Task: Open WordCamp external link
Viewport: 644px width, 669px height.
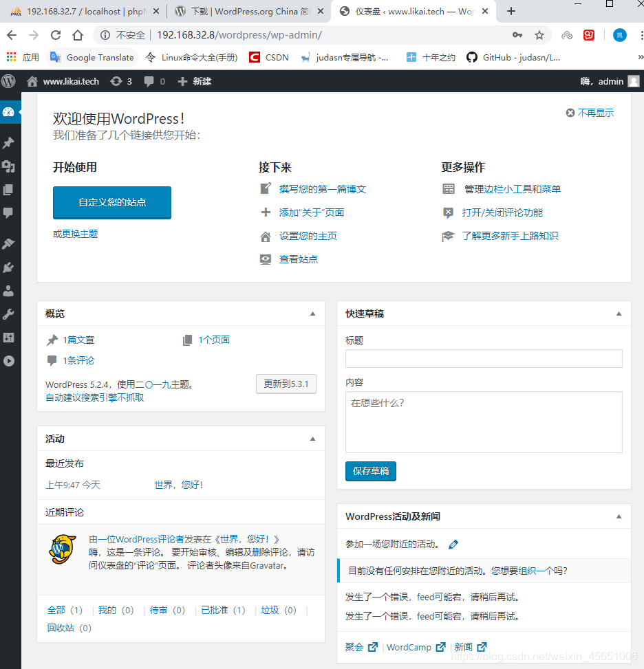Action: point(416,647)
